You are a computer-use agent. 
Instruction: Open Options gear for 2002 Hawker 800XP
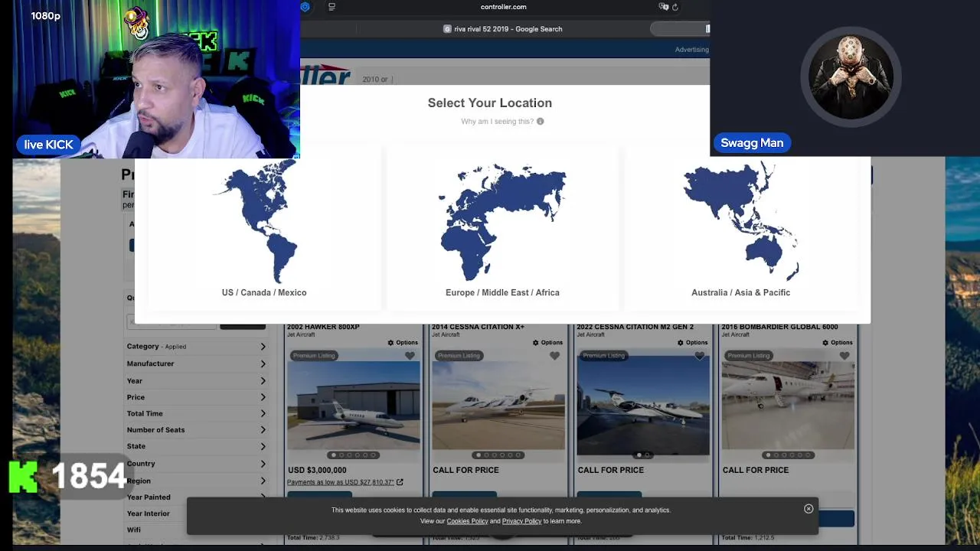coord(403,343)
